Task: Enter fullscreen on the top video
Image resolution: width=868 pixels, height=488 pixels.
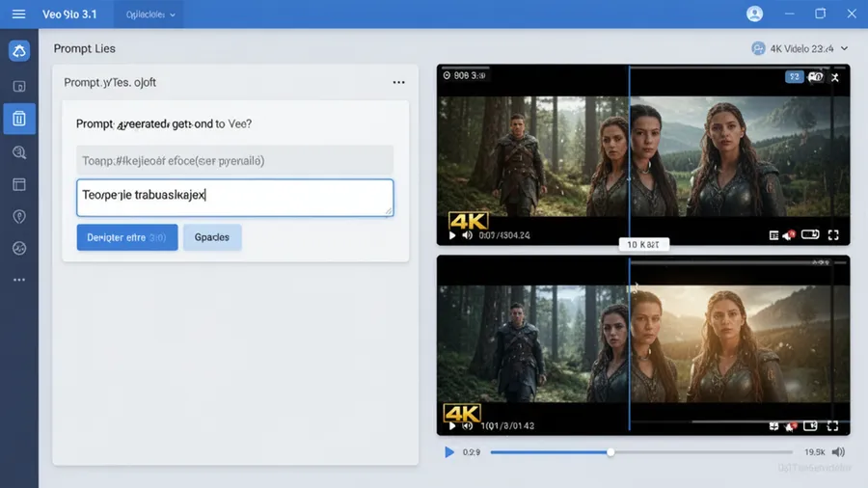Action: pyautogui.click(x=833, y=235)
